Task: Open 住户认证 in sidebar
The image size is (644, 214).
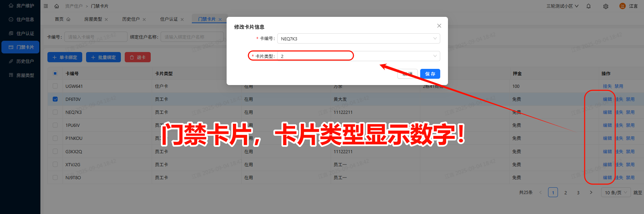Action: click(x=20, y=33)
